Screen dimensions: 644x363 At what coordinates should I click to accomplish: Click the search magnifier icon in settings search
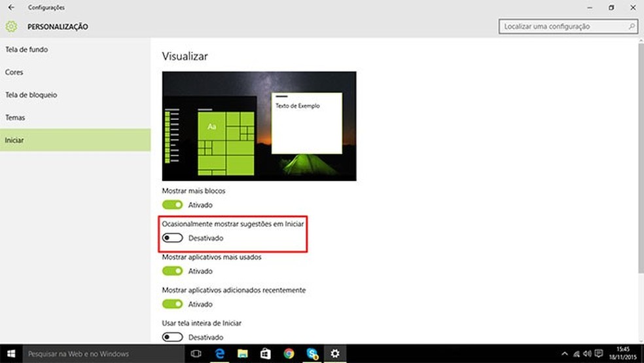632,26
